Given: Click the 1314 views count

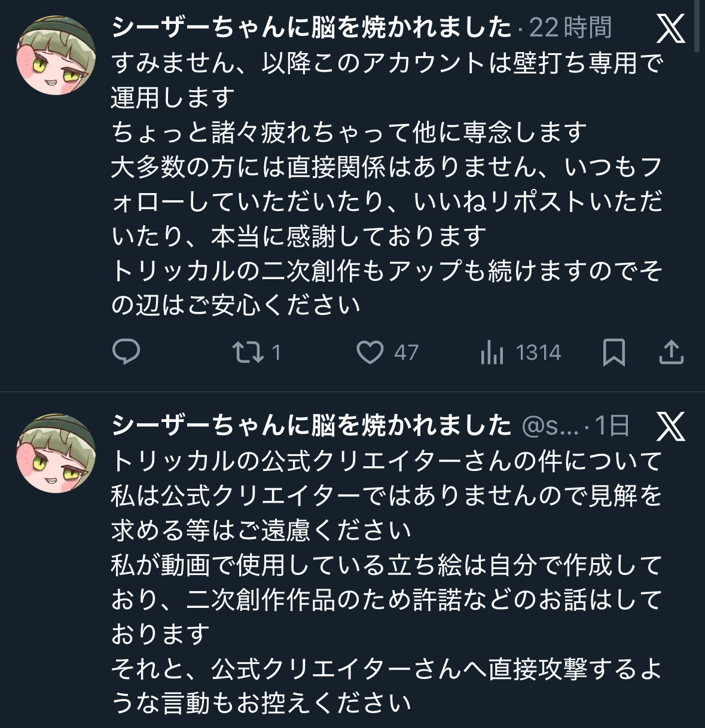Looking at the screenshot, I should (x=538, y=353).
